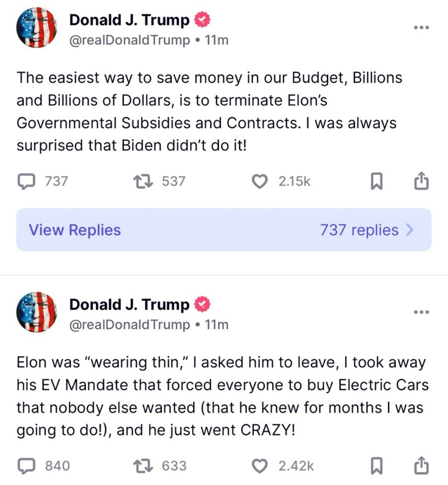Screen dimensions: 448x485
Task: Bookmark the Budget Billions post
Action: point(376,182)
